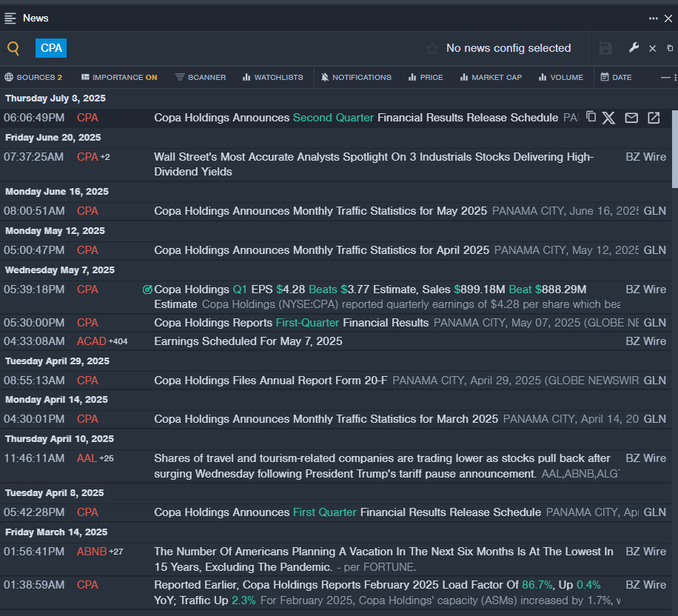Click the Thursday July 3, 2025 date header
Viewport: 678px width, 616px height.
tap(56, 98)
